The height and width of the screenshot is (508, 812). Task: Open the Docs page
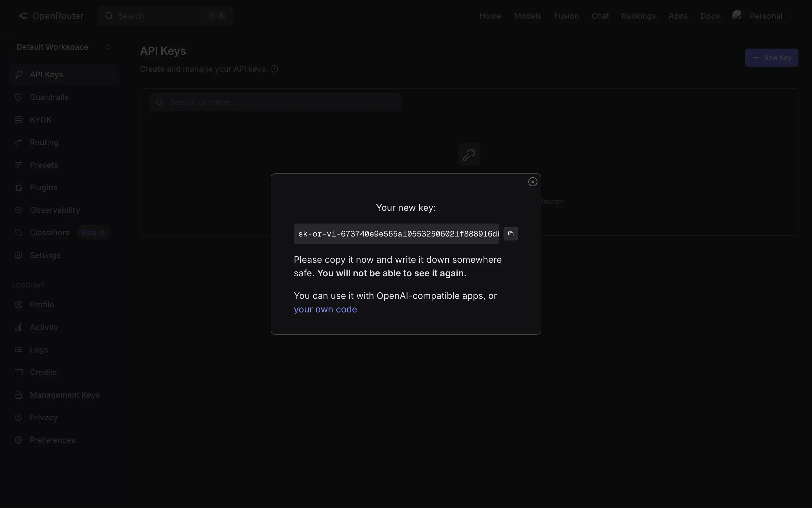click(710, 16)
